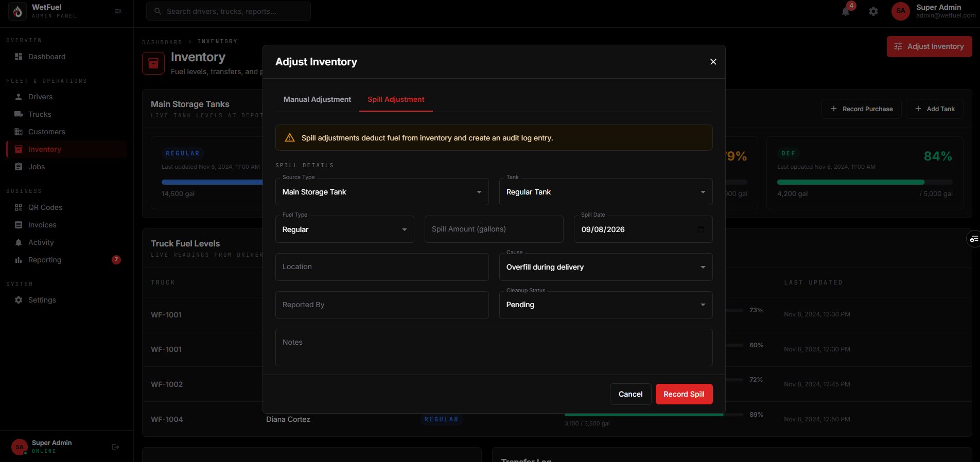The width and height of the screenshot is (980, 462).
Task: Collapse the sidebar menu toggle icon
Action: click(x=118, y=11)
